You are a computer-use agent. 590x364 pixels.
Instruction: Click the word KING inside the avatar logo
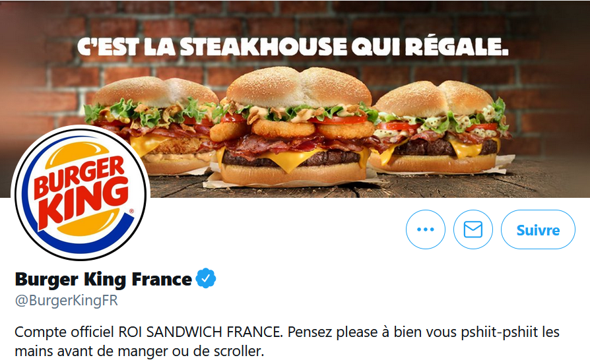click(x=84, y=202)
